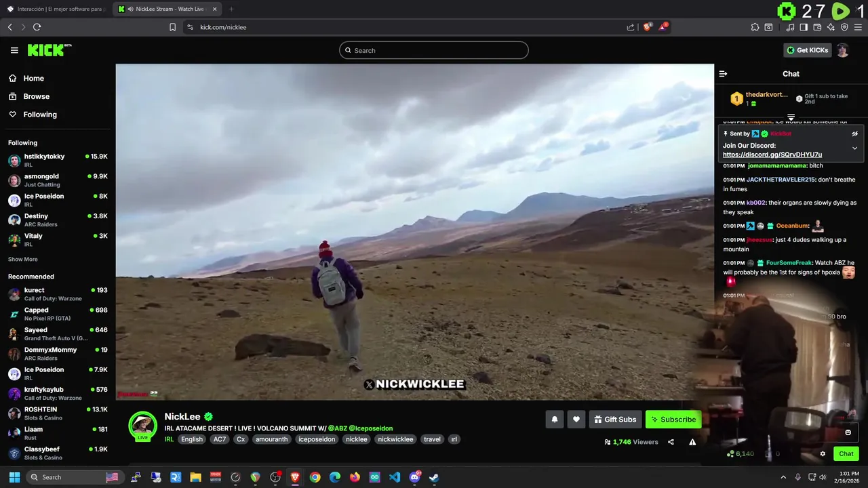Open Steam from the taskbar
The height and width of the screenshot is (488, 868).
[x=434, y=477]
